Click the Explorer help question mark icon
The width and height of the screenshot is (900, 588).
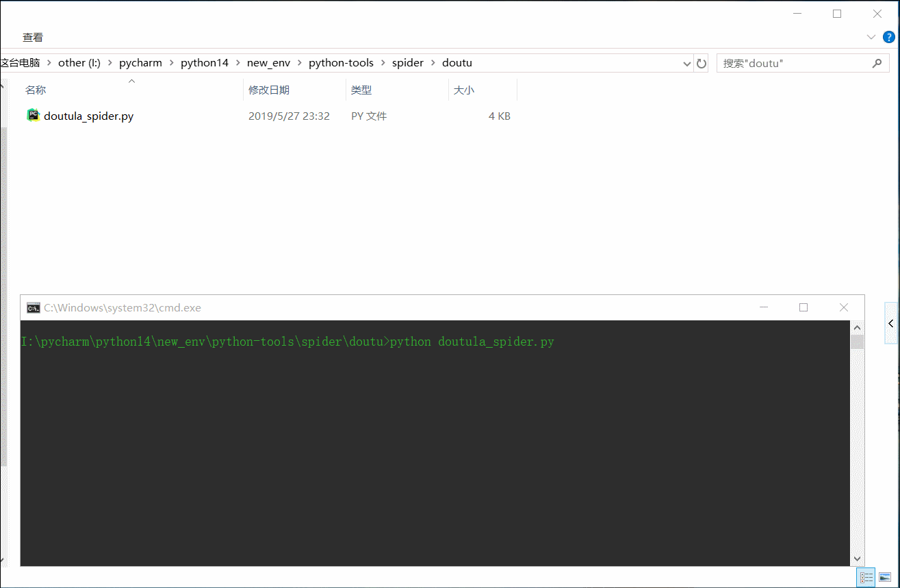[889, 37]
